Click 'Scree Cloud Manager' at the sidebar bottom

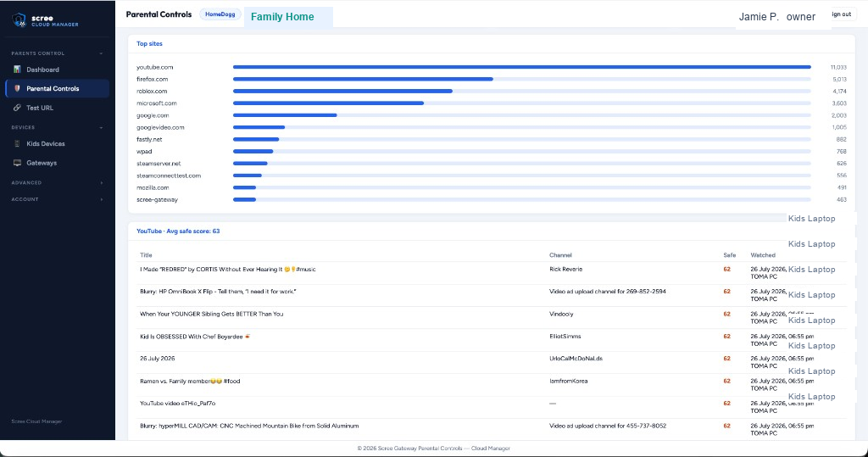[36, 421]
